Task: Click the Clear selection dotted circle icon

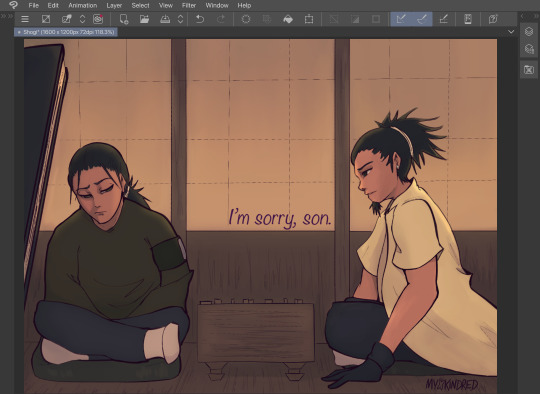Action: coord(246,19)
